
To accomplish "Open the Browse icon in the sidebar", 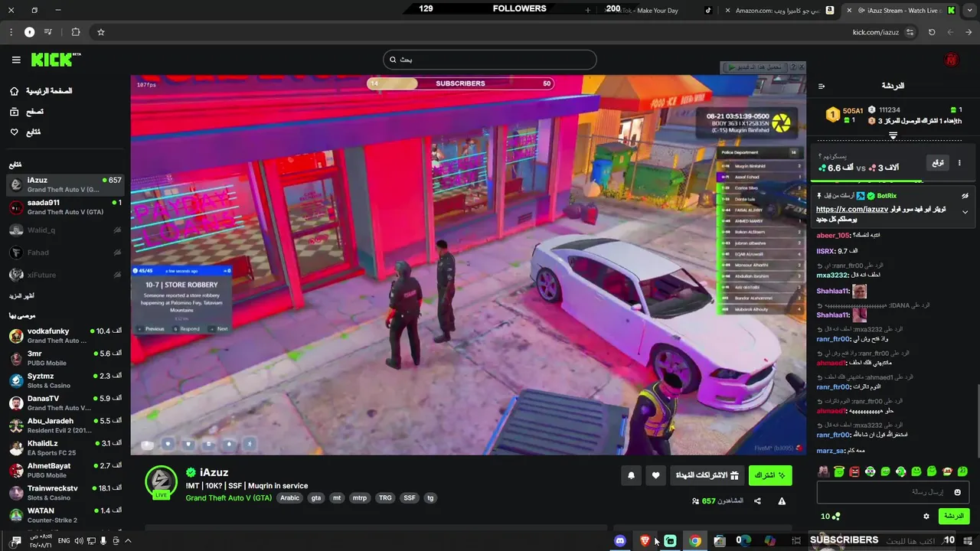I will [x=15, y=112].
